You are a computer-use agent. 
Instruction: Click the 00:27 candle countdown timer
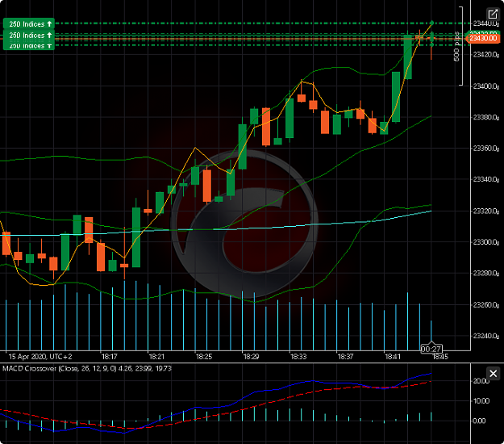(431, 349)
